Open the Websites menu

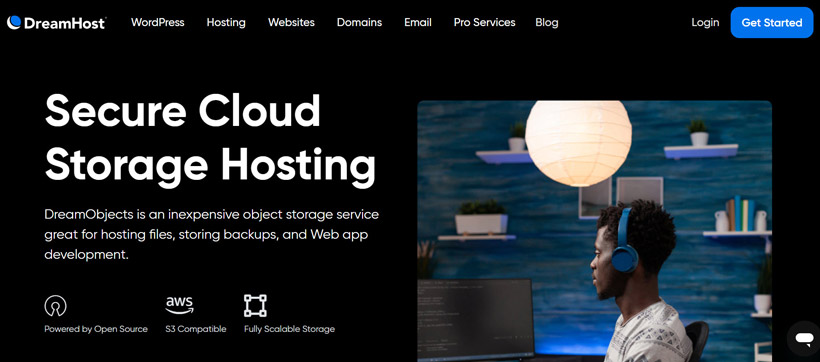(291, 22)
